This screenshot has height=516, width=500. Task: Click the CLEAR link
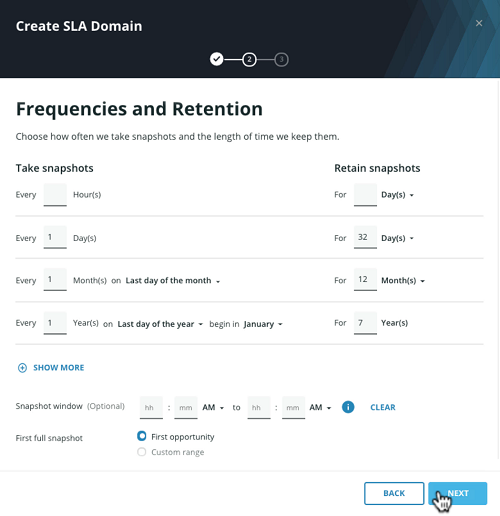[x=383, y=407]
